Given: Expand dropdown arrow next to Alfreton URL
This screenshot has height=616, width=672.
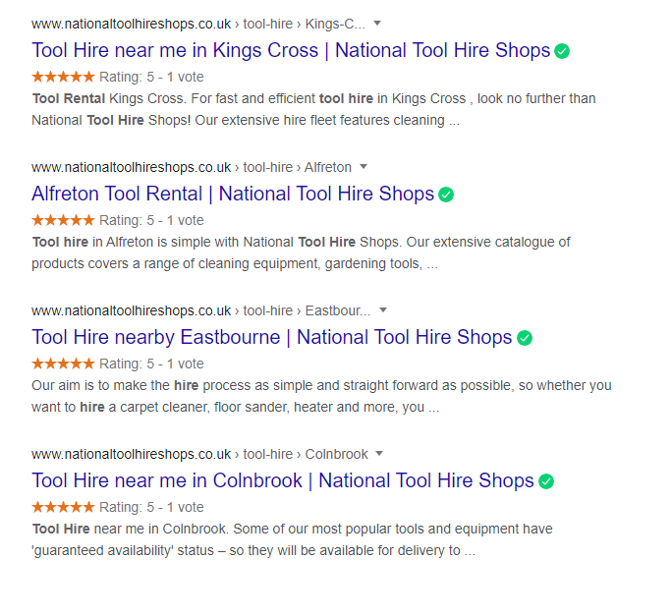Looking at the screenshot, I should pyautogui.click(x=364, y=166).
